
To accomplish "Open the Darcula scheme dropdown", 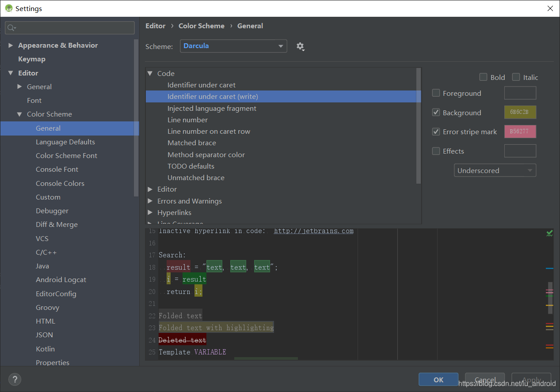I will pos(233,46).
